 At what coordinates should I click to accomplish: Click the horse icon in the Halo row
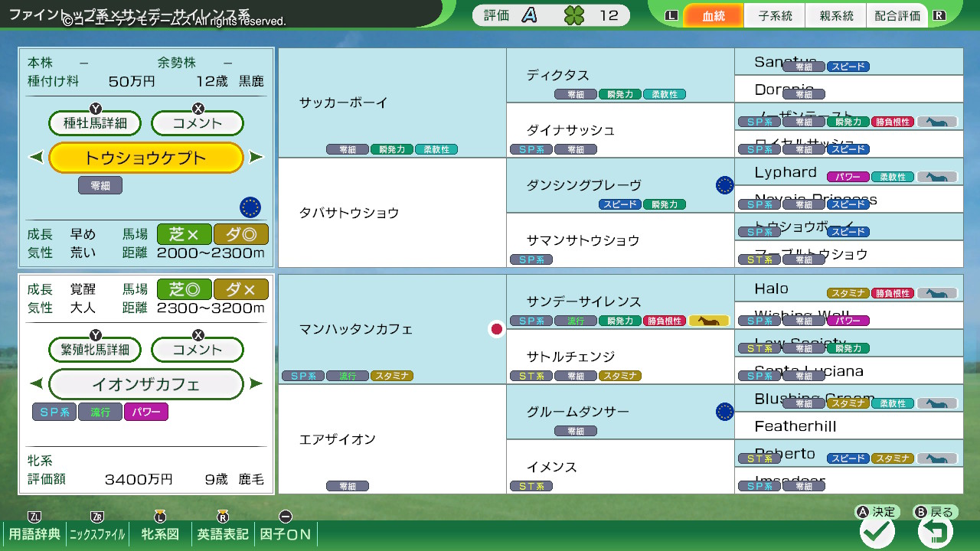(x=938, y=293)
